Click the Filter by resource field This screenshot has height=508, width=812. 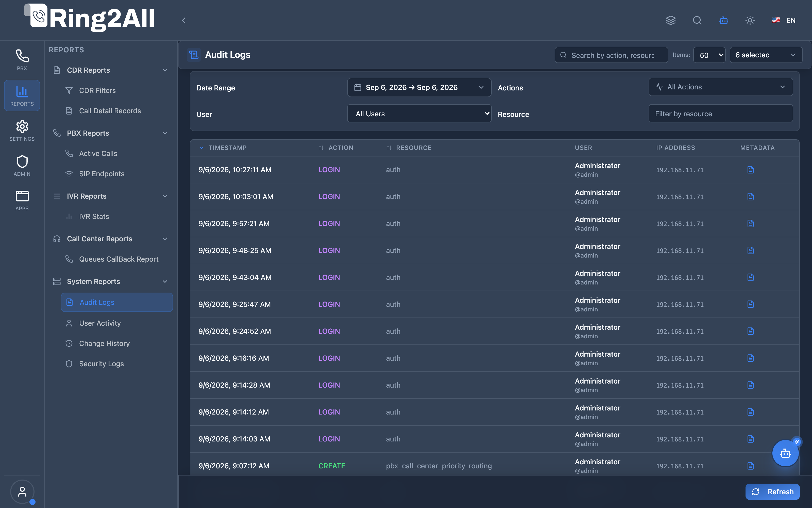[721, 114]
